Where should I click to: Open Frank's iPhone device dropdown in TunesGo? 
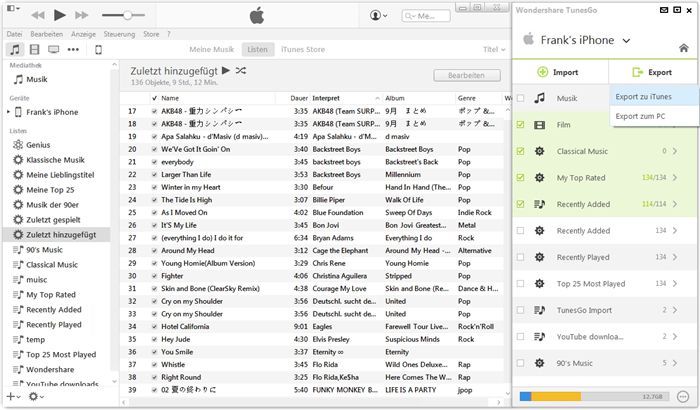point(626,41)
